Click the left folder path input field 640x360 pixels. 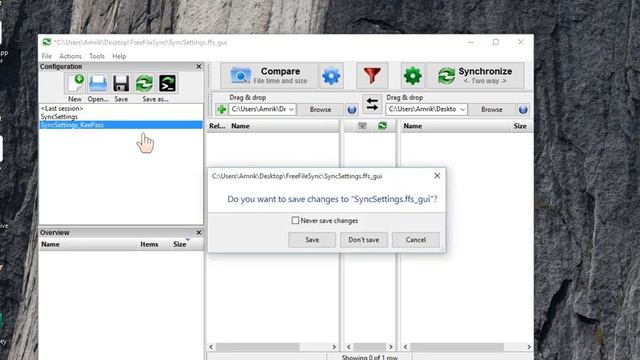pyautogui.click(x=258, y=109)
